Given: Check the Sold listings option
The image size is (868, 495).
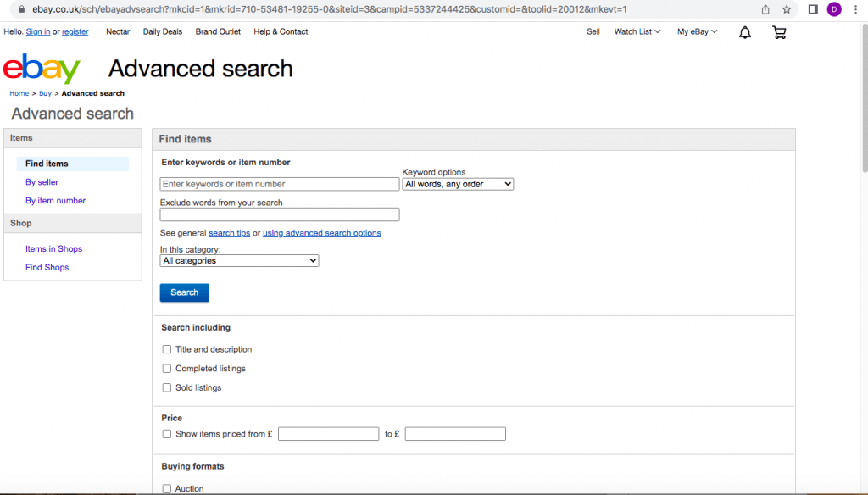Looking at the screenshot, I should tap(167, 388).
